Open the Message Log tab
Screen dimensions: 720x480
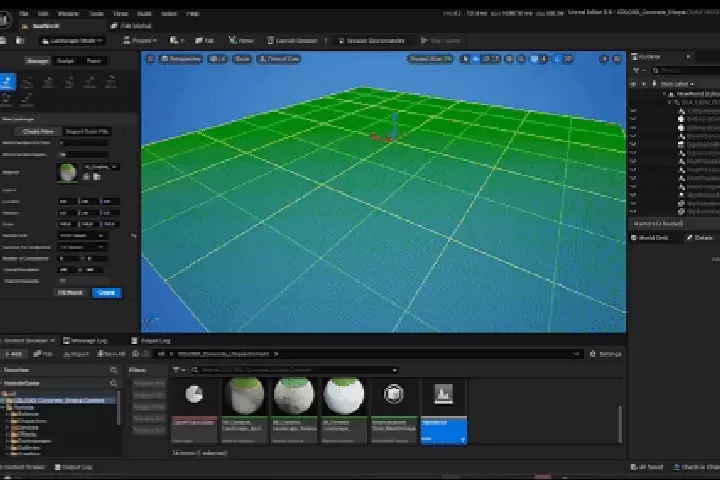pos(85,340)
